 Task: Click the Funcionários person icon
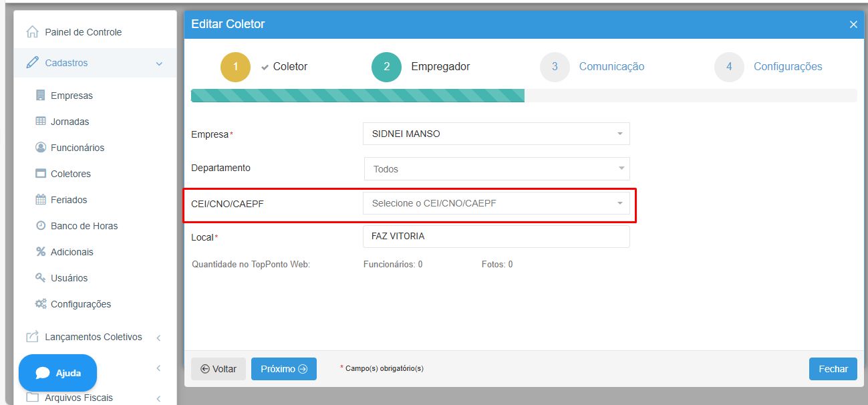tap(40, 148)
